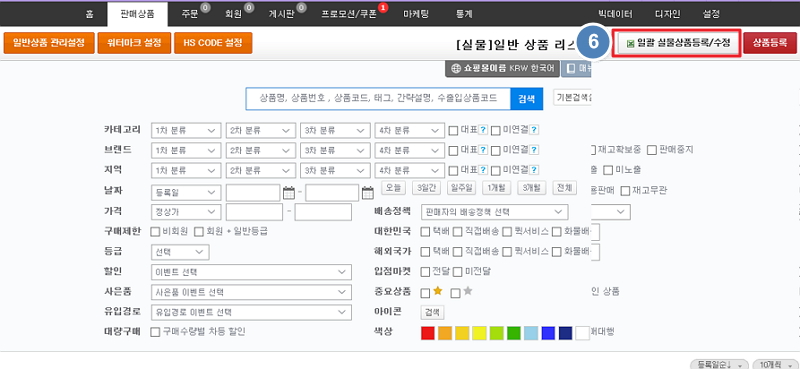Check the 재고무관 checkbox
800x369 pixels.
(625, 191)
